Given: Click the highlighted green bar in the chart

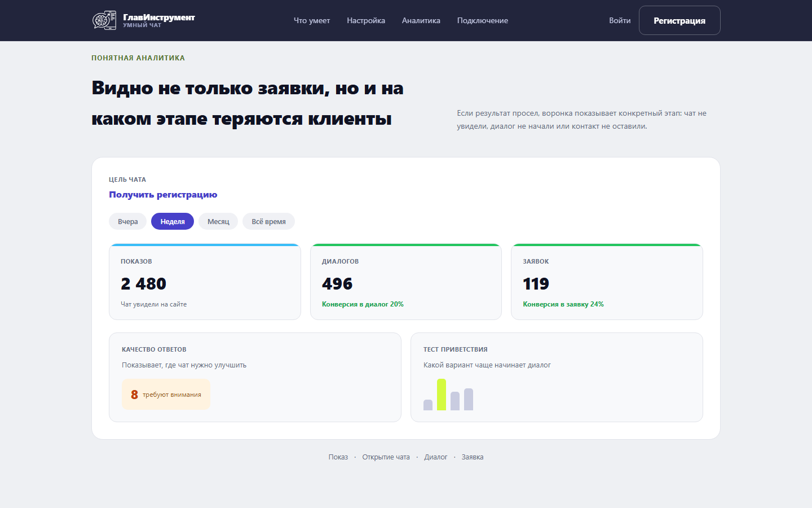Looking at the screenshot, I should 442,395.
